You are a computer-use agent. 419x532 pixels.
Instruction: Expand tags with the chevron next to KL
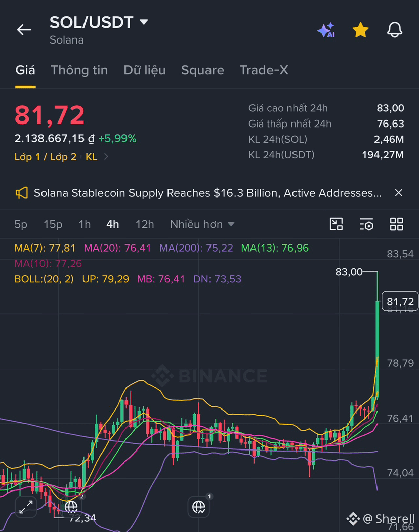pyautogui.click(x=106, y=157)
